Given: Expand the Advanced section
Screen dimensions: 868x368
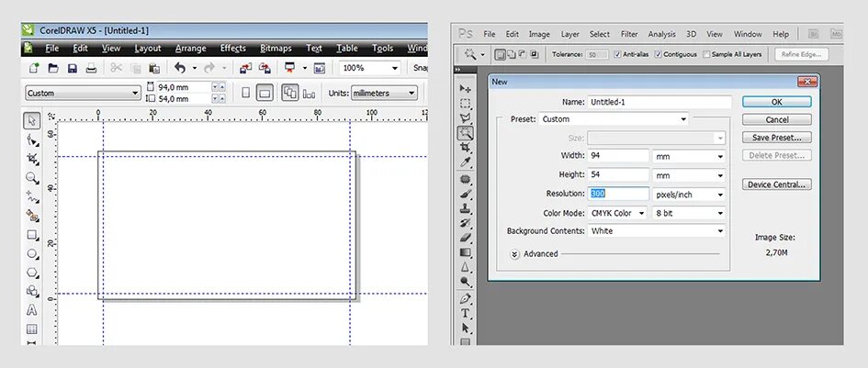Looking at the screenshot, I should coord(514,254).
